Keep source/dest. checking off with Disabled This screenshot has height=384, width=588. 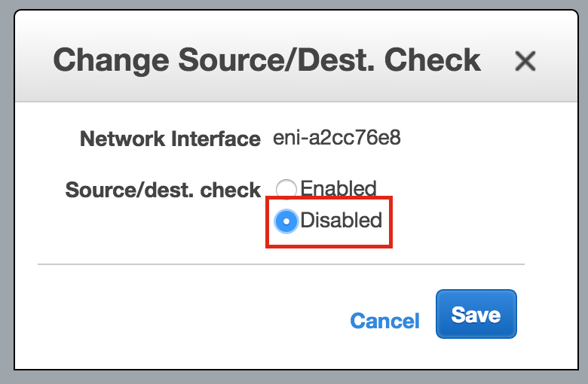pos(286,221)
